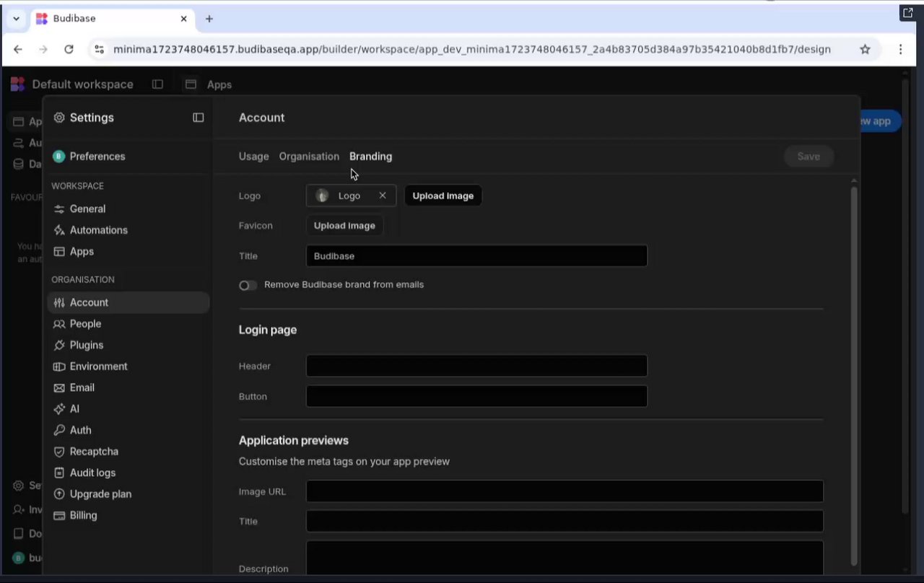Open General workspace settings
Viewport: 924px width, 583px height.
tap(128, 209)
